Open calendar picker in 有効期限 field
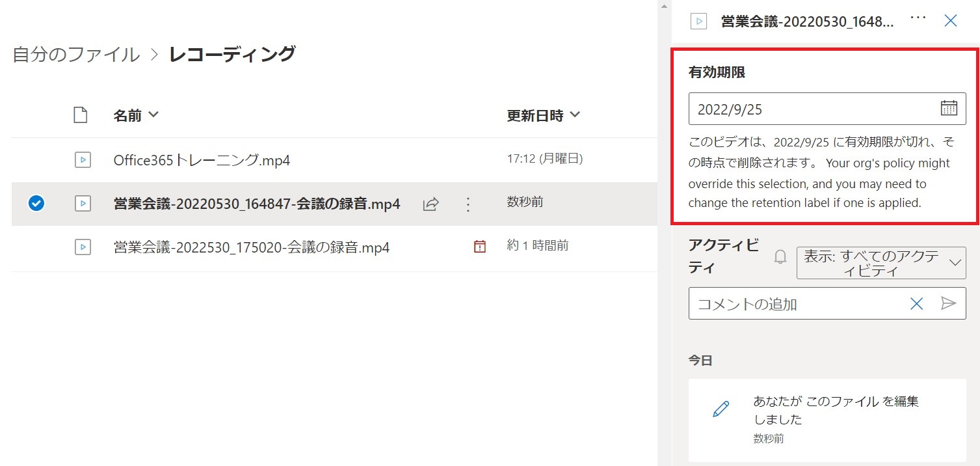Screen dimensions: 980x466 (x=949, y=109)
